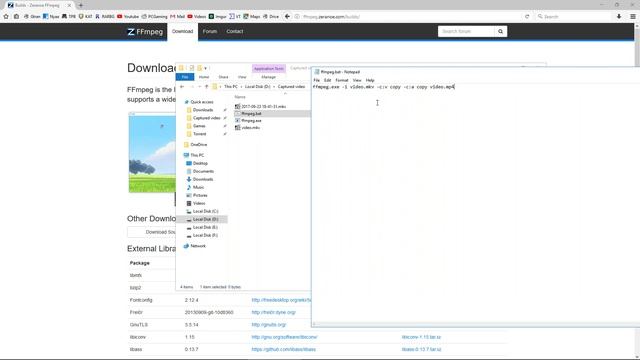Open Notepad File menu

[316, 80]
